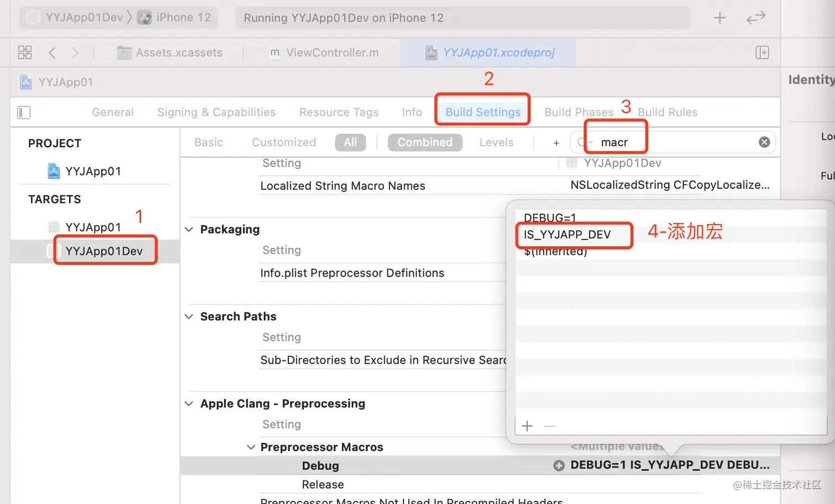835x504 pixels.
Task: Open Signing & Capabilities tab
Action: [216, 112]
